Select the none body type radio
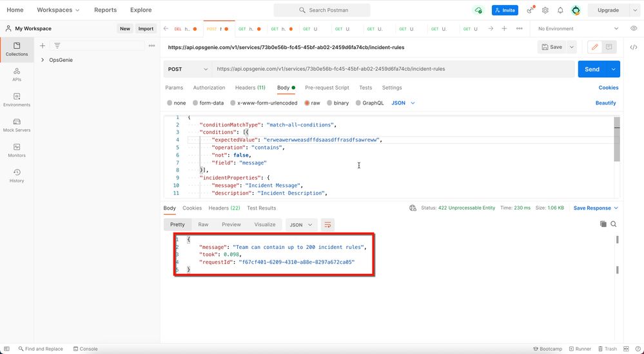Image resolution: width=644 pixels, height=354 pixels. click(170, 103)
